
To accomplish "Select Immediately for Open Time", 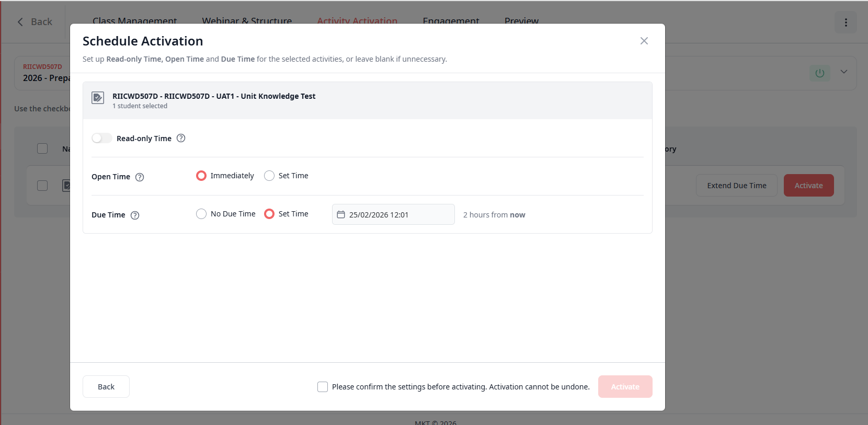I will coord(201,176).
